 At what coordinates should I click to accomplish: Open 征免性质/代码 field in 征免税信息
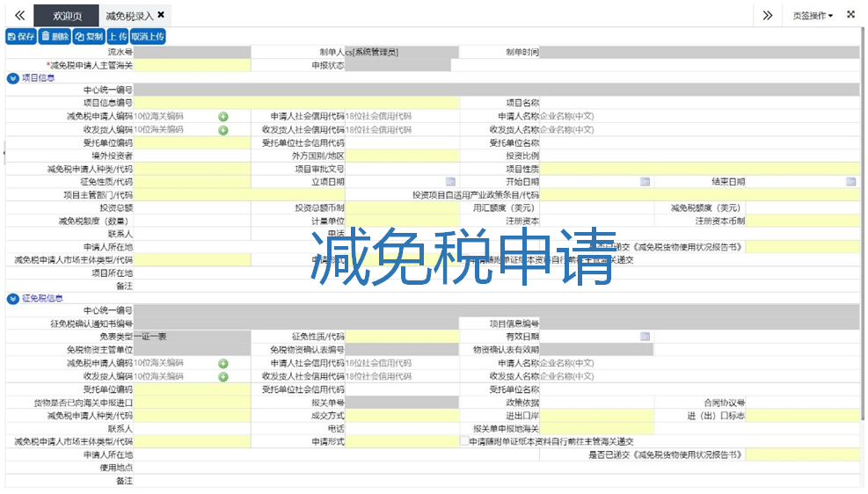[402, 337]
